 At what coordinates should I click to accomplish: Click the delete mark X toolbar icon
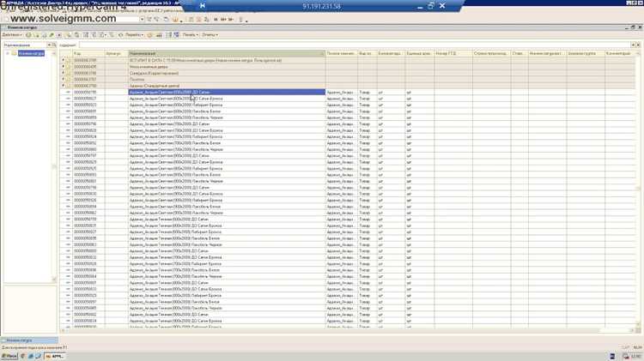(59, 35)
